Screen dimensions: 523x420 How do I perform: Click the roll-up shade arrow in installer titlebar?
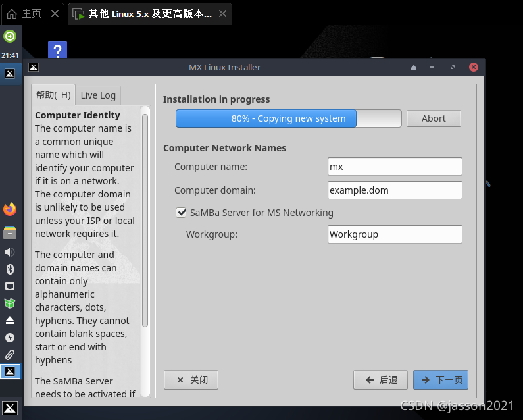point(414,67)
